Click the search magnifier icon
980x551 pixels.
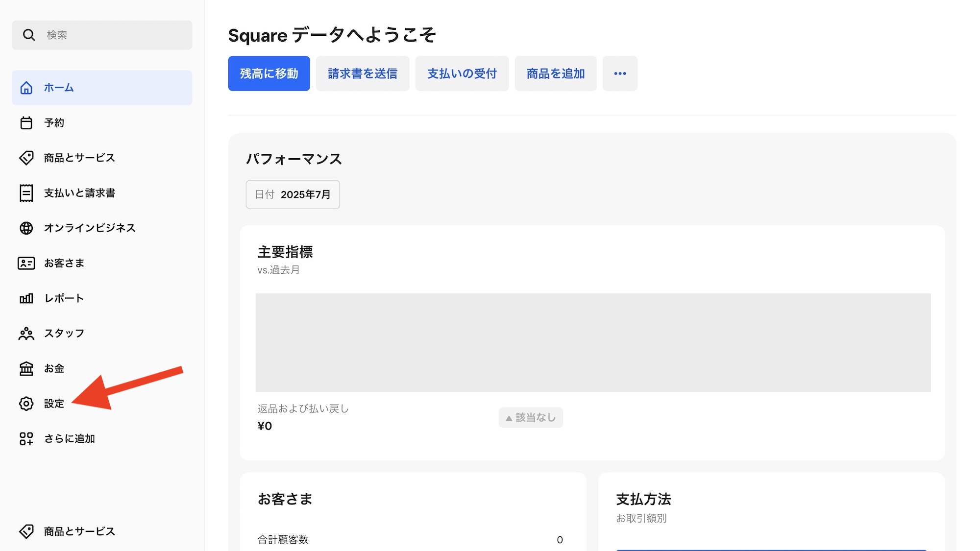coord(29,35)
